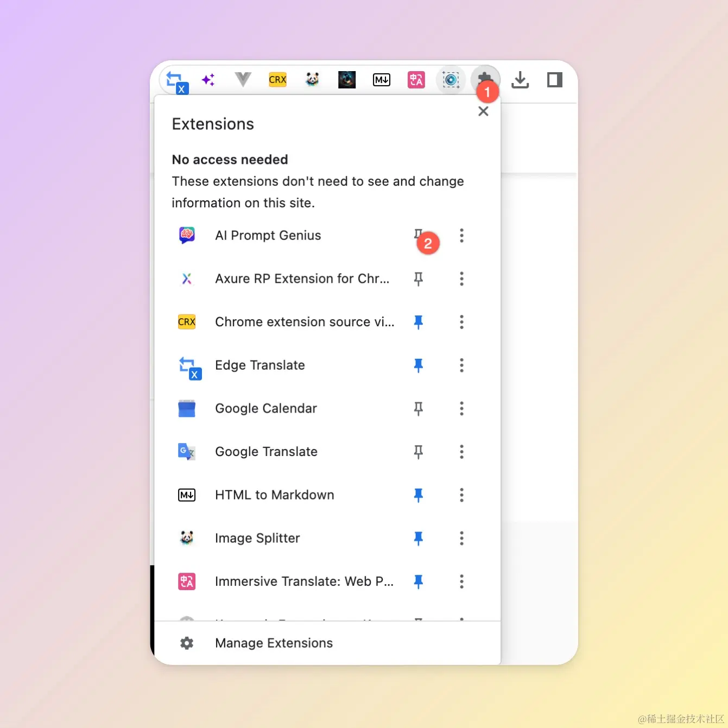Unpin Immersive Translate from toolbar
728x728 pixels.
click(418, 581)
